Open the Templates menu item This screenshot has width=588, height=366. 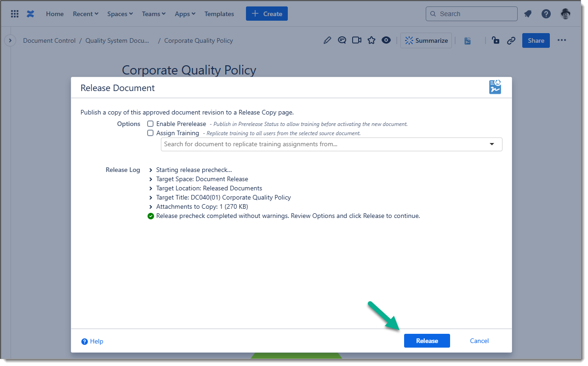[219, 14]
